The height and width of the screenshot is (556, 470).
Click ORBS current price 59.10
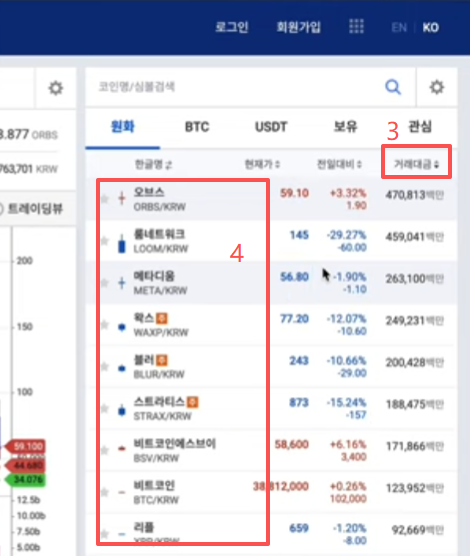click(294, 193)
